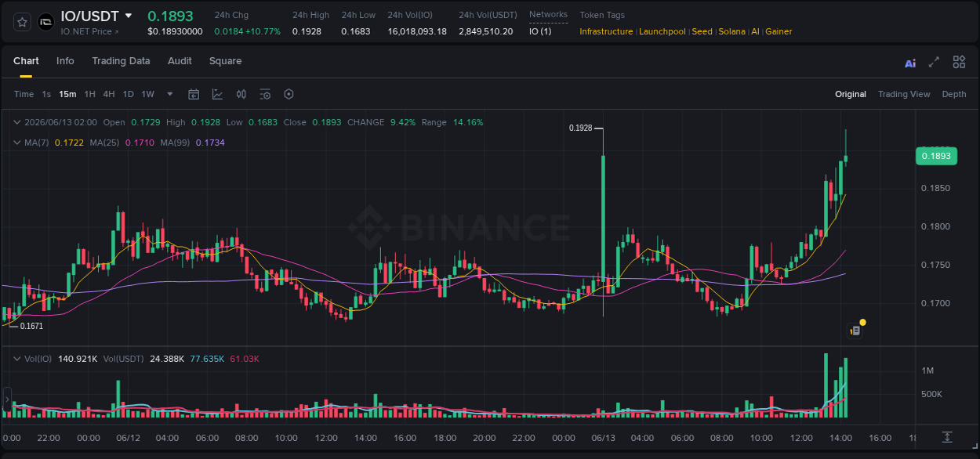
Task: Select the 15m time interval
Action: point(67,94)
